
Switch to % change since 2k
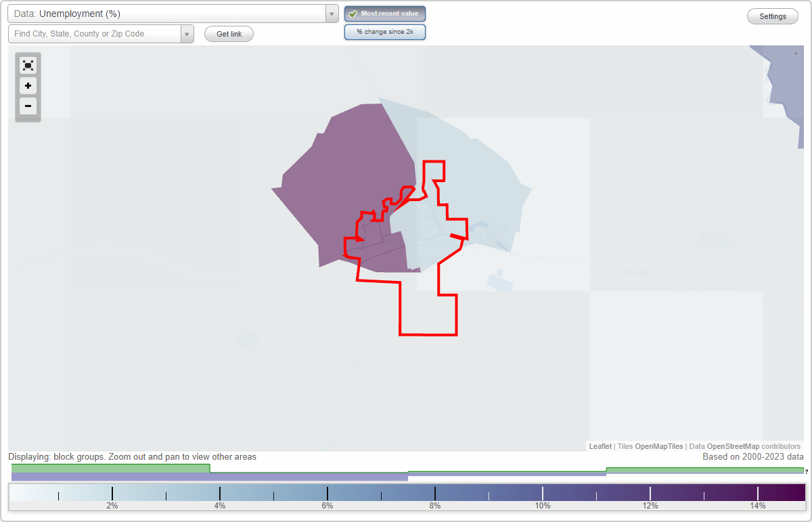(385, 32)
